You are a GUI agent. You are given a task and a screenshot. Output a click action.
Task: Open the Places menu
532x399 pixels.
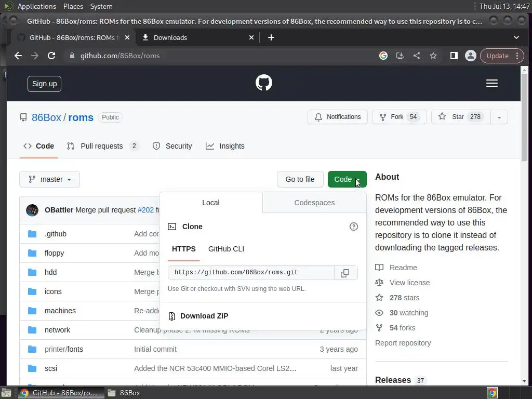(73, 6)
